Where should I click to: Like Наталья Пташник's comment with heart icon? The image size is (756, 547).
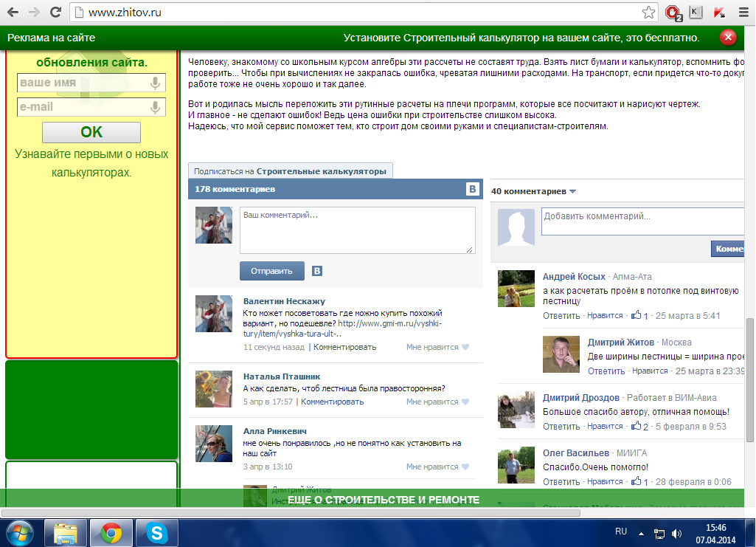pos(465,402)
